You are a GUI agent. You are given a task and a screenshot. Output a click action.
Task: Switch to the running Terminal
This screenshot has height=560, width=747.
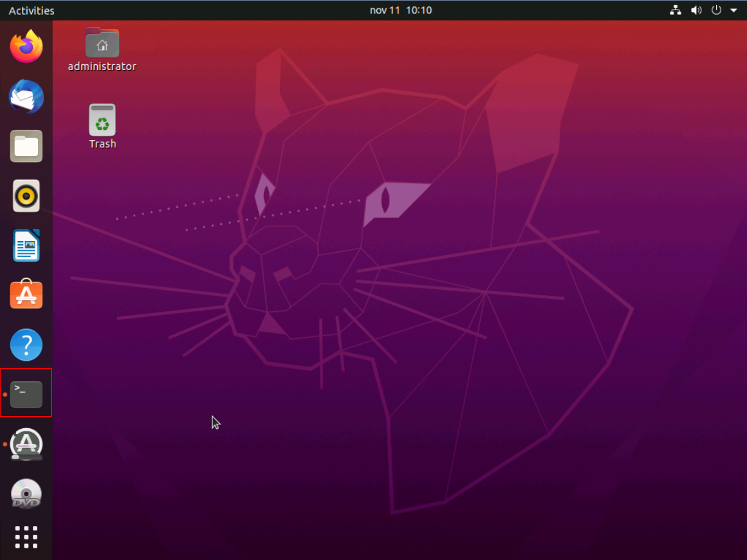26,393
